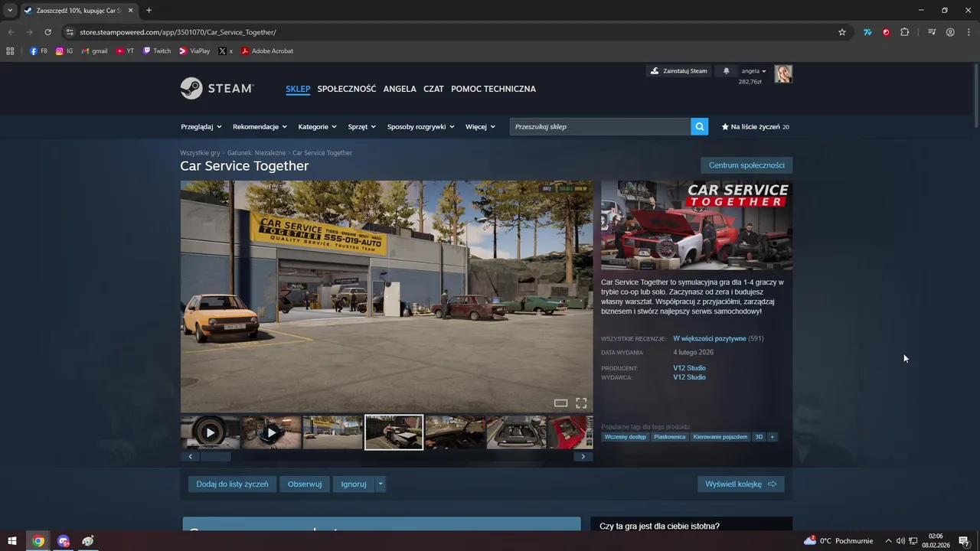This screenshot has height=551, width=980.
Task: Open the CZAT menu
Action: tap(433, 89)
